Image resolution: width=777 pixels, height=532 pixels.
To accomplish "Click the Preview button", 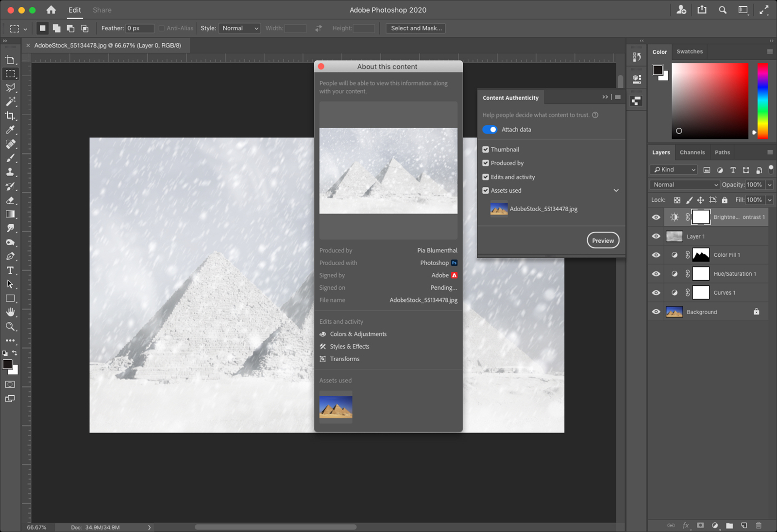I will 603,240.
